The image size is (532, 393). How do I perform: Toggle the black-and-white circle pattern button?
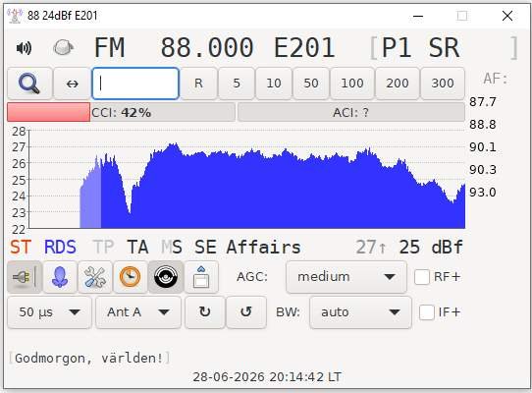pyautogui.click(x=166, y=277)
